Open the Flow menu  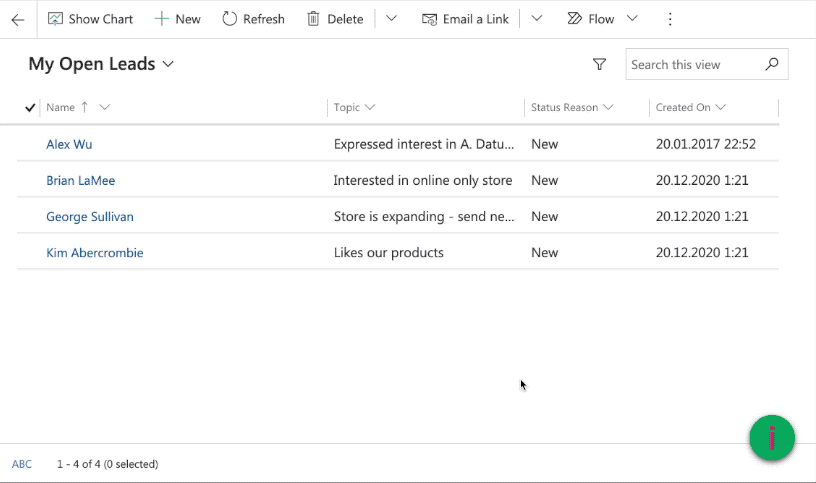603,19
